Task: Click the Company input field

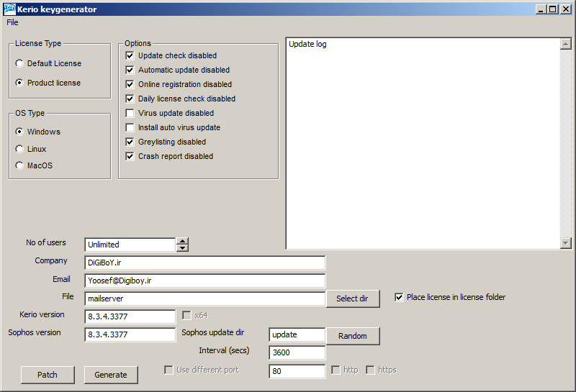Action: click(x=205, y=263)
